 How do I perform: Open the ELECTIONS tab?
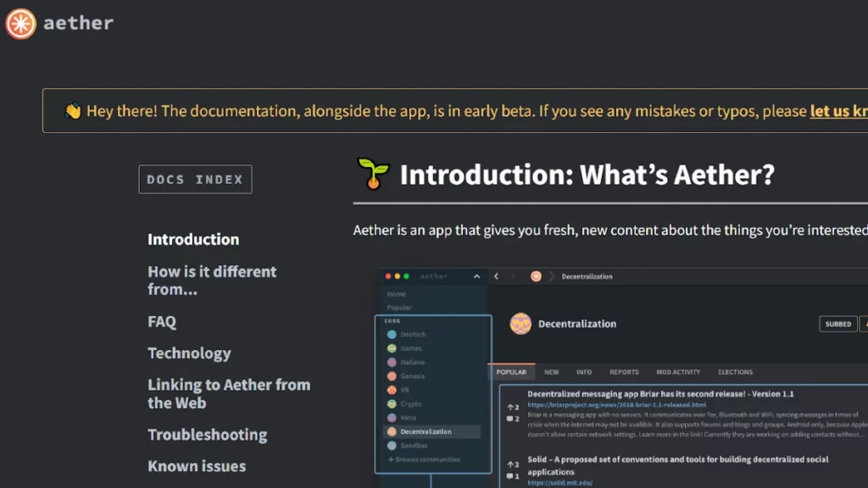[x=735, y=372]
